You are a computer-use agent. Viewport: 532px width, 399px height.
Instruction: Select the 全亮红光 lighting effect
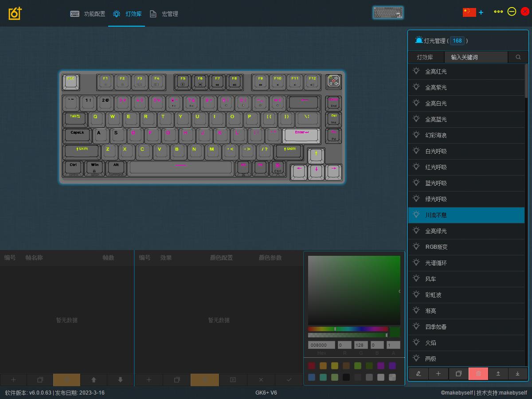pyautogui.click(x=436, y=71)
